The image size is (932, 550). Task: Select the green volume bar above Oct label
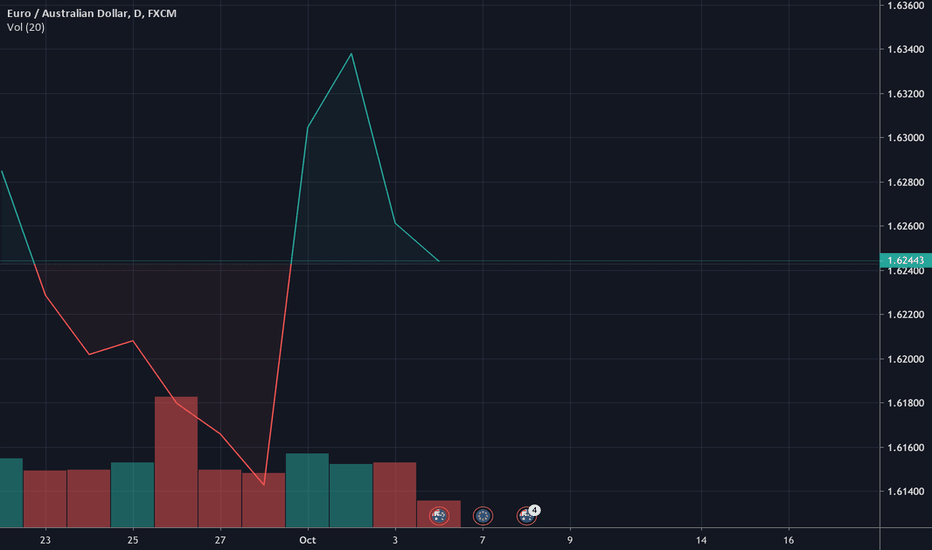click(307, 491)
